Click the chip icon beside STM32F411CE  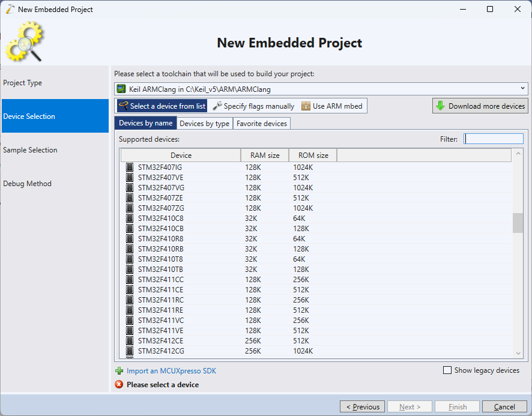click(130, 289)
